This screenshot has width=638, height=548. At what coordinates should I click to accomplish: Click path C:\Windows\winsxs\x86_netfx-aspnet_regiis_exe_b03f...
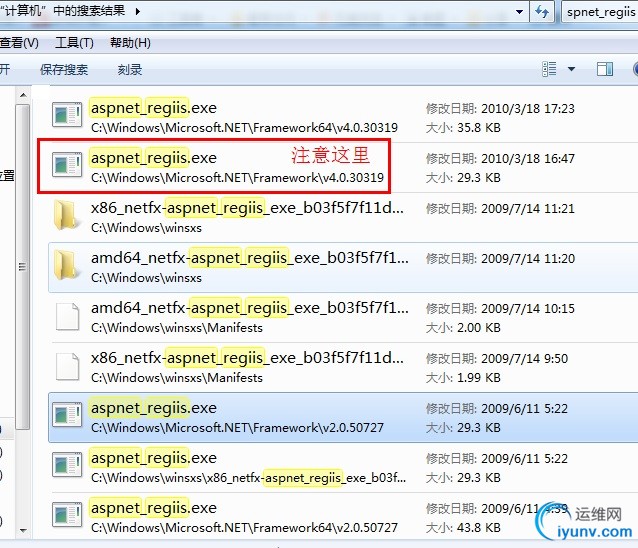point(248,477)
